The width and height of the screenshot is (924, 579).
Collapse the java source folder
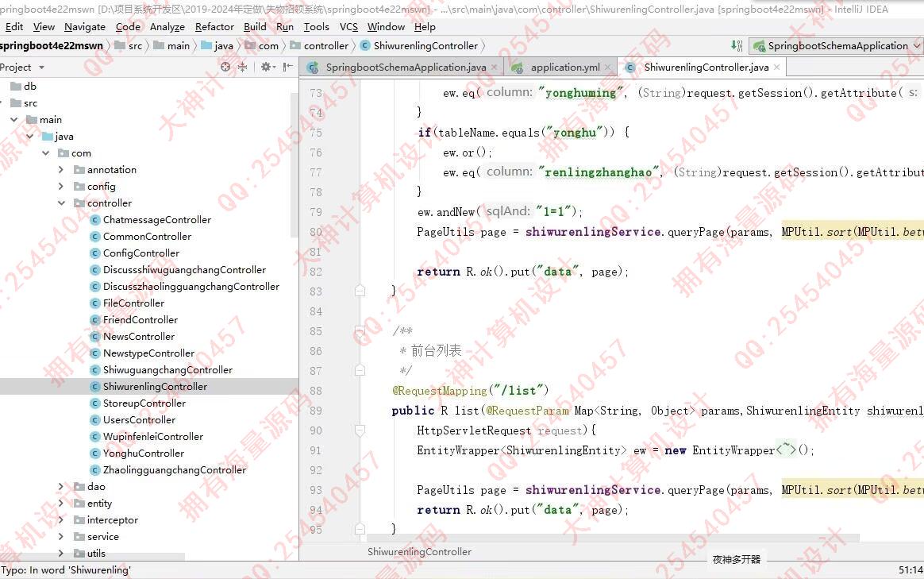29,136
